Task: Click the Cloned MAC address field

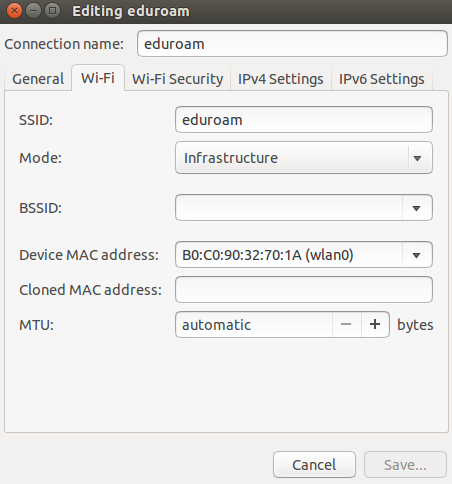Action: (304, 290)
